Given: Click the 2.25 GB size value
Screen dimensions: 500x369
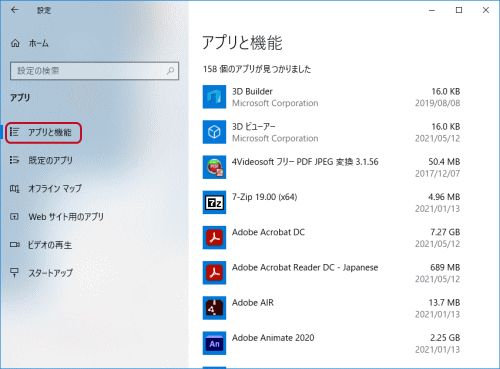Looking at the screenshot, I should point(445,338).
